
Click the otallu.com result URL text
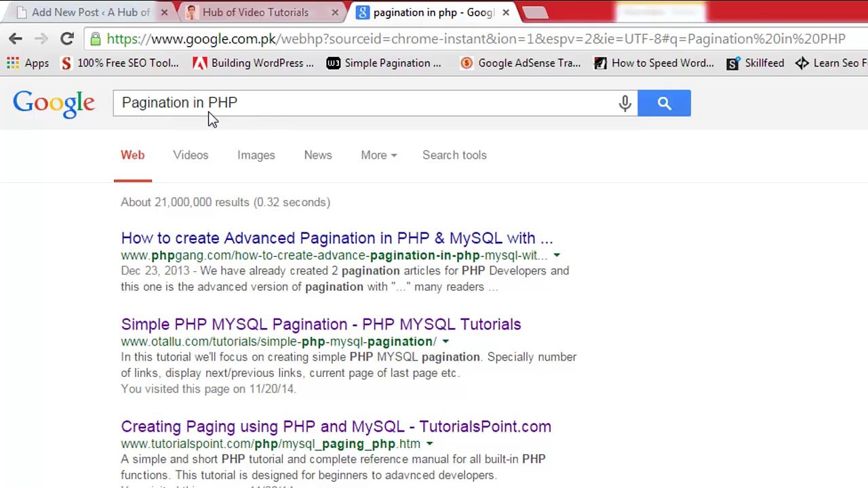[279, 342]
